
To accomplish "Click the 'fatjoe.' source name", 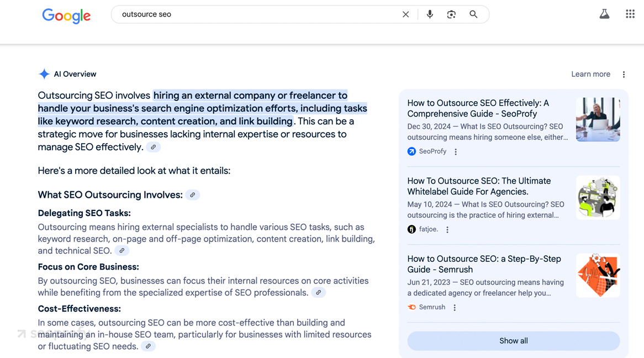I will (429, 229).
